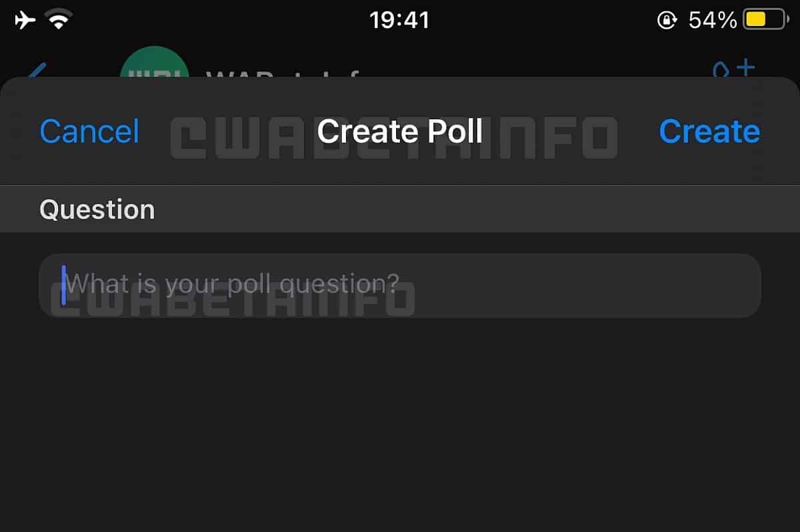This screenshot has width=800, height=532.
Task: Tap the add icon in the top-right corner
Action: click(734, 68)
